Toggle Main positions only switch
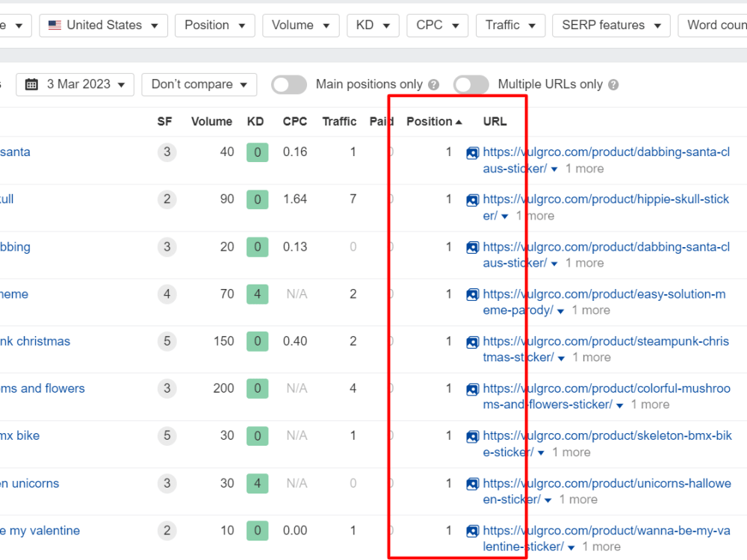The image size is (747, 560). coord(288,85)
